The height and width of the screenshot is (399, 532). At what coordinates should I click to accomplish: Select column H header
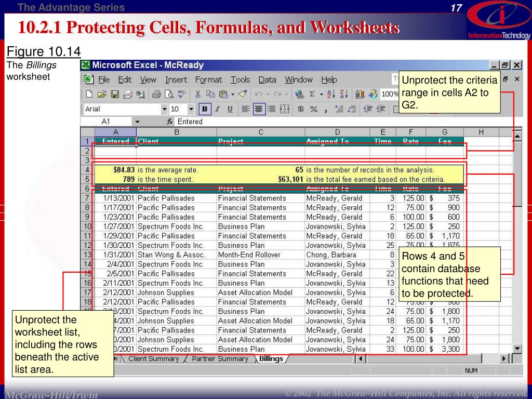pos(481,132)
